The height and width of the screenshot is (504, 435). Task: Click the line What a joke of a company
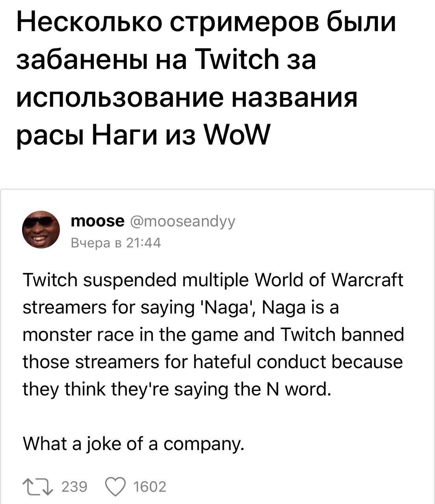134,444
